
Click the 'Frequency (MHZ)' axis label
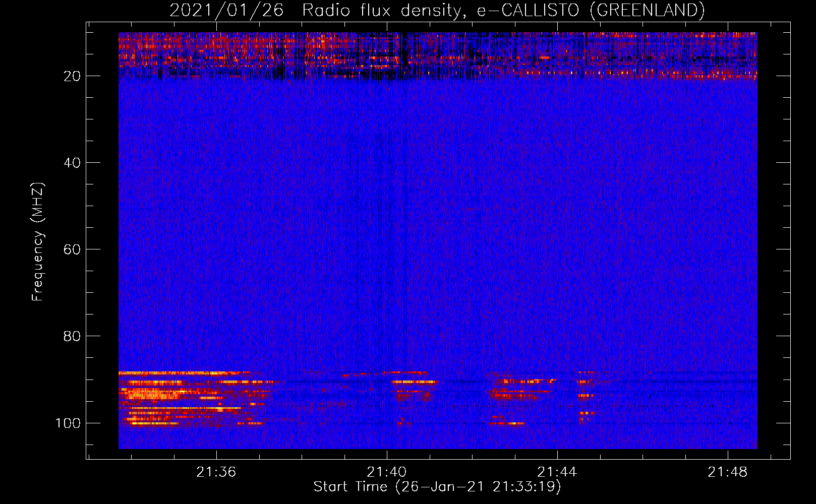38,242
